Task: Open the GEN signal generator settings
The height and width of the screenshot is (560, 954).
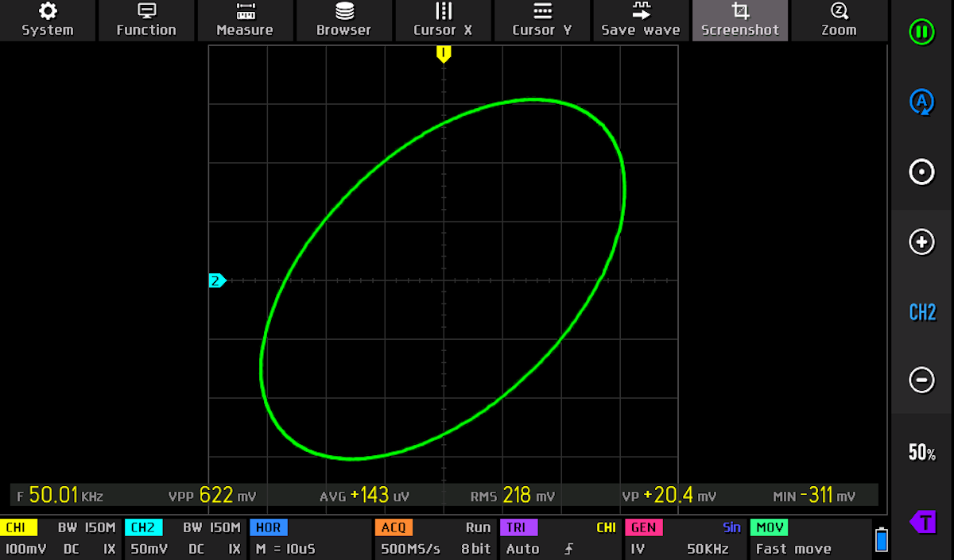Action: (x=643, y=527)
